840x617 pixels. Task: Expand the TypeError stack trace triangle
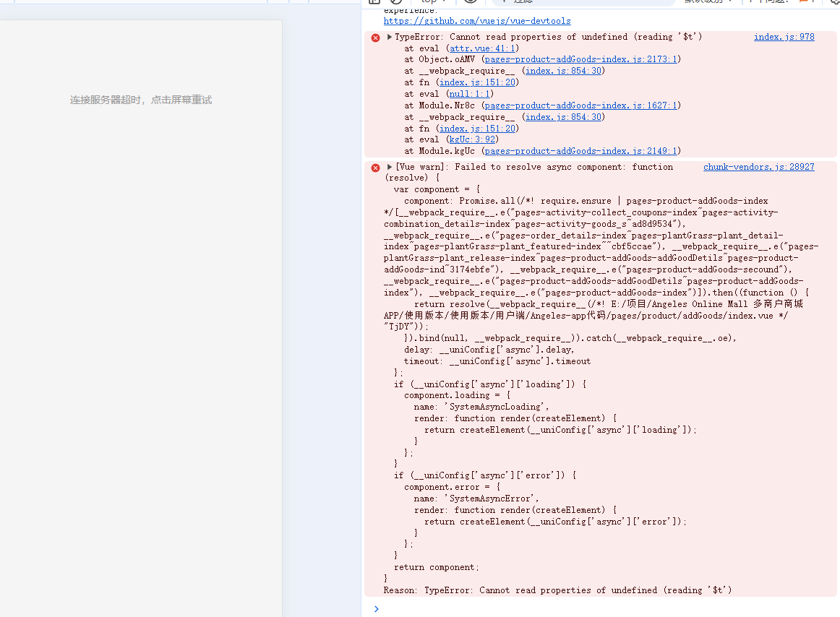click(x=390, y=37)
